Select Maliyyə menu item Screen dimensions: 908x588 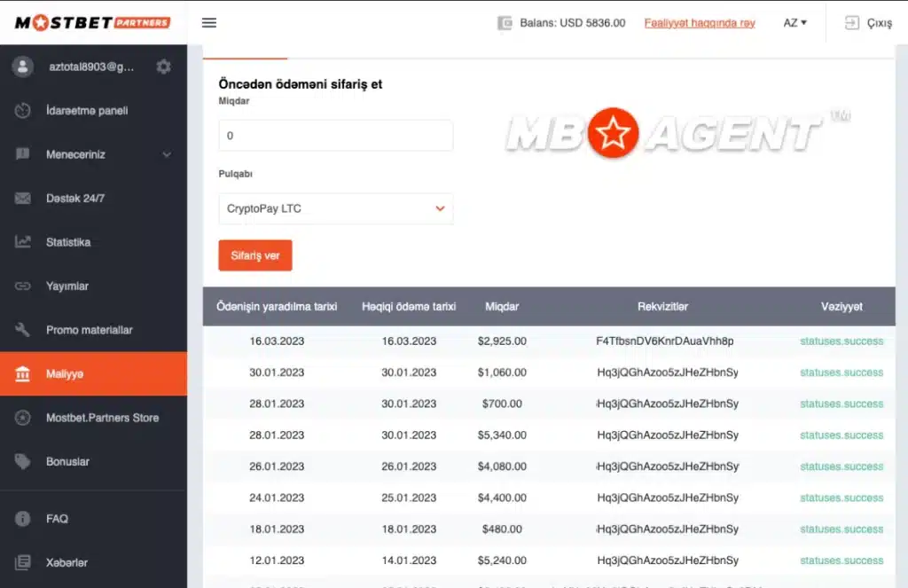click(93, 373)
